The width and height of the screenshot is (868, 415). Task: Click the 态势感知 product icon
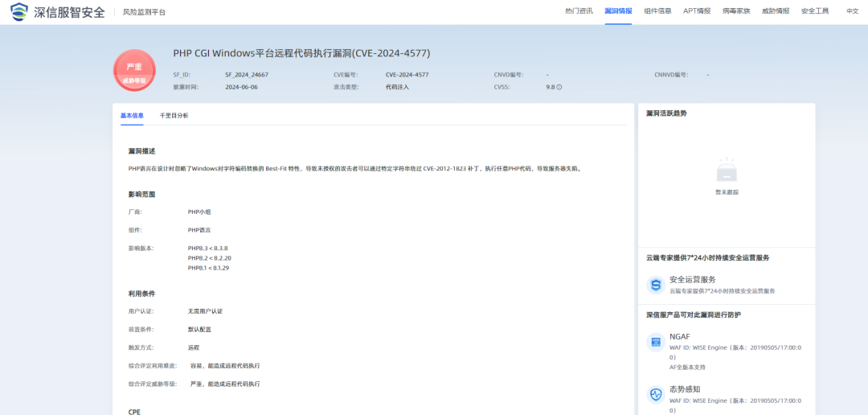(x=656, y=395)
